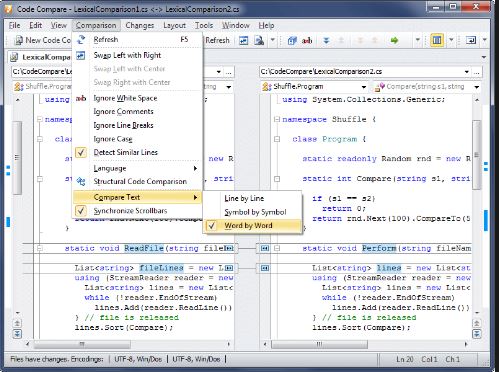Viewport: 499px width, 372px height.
Task: Click the green right arrow copy icon
Action: (x=394, y=41)
